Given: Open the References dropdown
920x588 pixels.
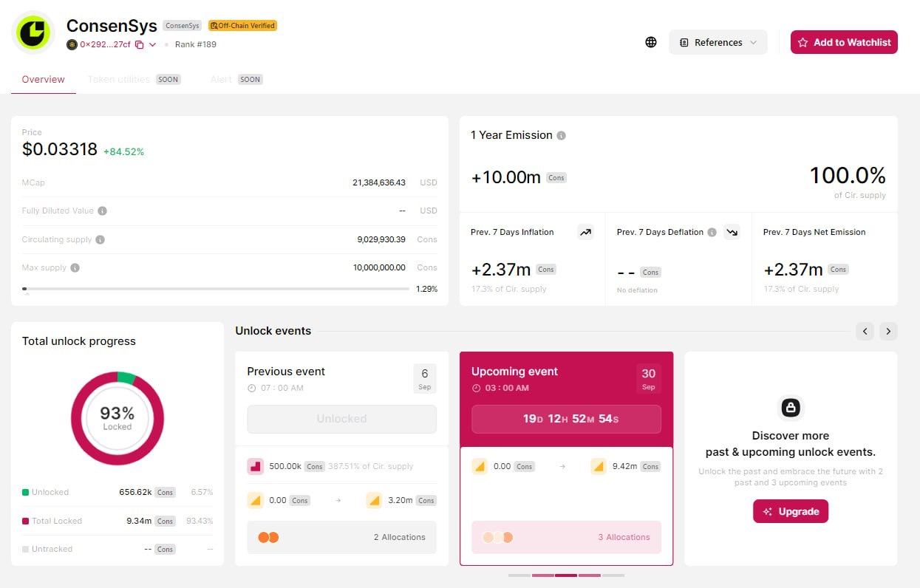Looking at the screenshot, I should pyautogui.click(x=718, y=42).
